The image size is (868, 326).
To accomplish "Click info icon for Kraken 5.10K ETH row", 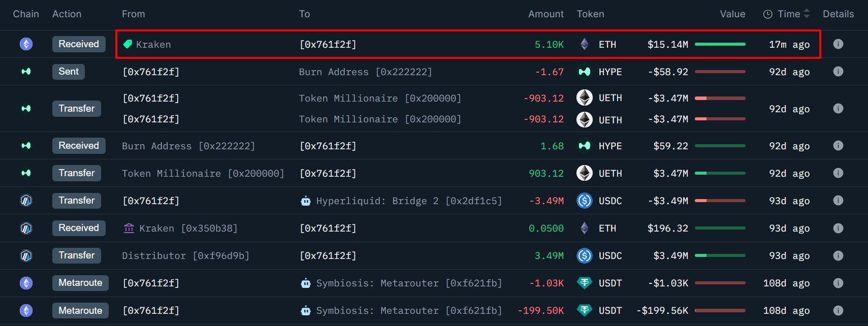I will coord(838,44).
